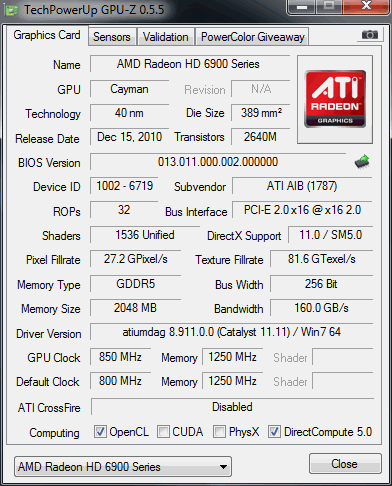Click the ATI Radeon Graphics logo
392x486 pixels.
[335, 99]
